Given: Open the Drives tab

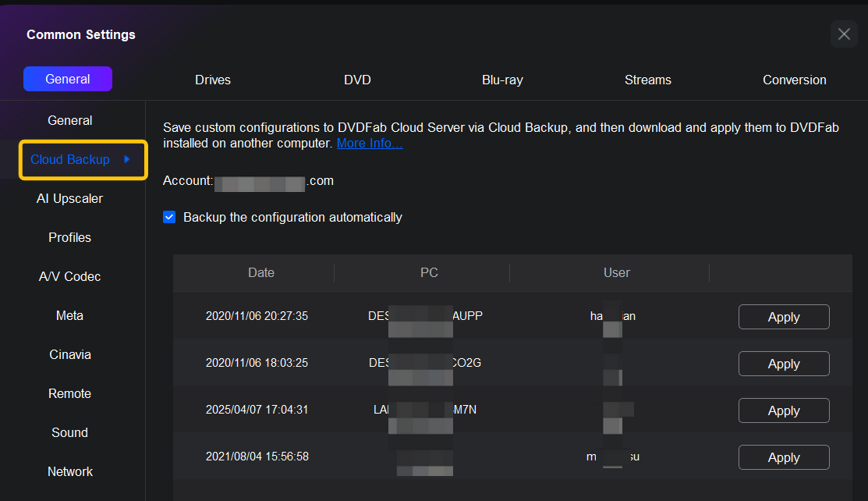Looking at the screenshot, I should coord(213,80).
